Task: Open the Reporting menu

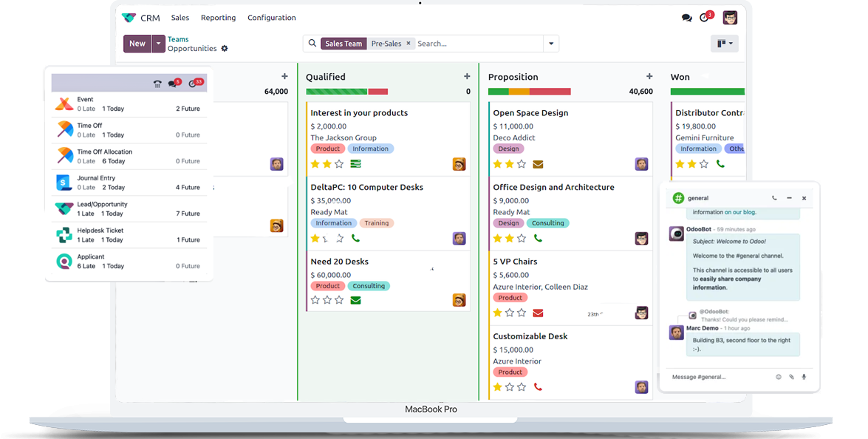Action: pos(218,18)
